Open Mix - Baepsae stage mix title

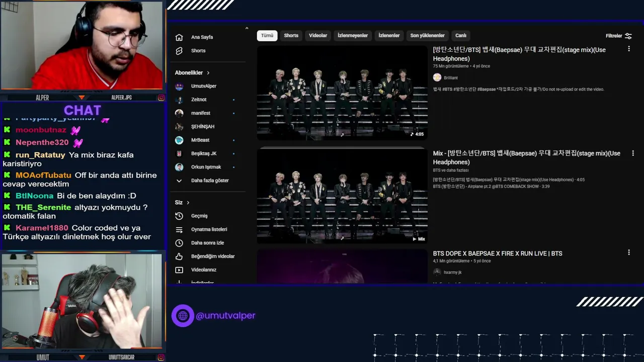point(527,157)
